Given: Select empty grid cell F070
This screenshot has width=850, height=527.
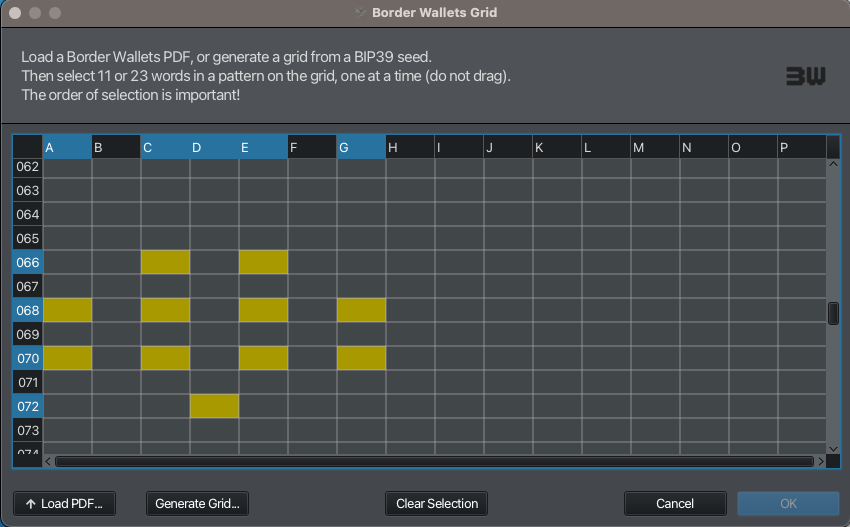Looking at the screenshot, I should point(312,358).
